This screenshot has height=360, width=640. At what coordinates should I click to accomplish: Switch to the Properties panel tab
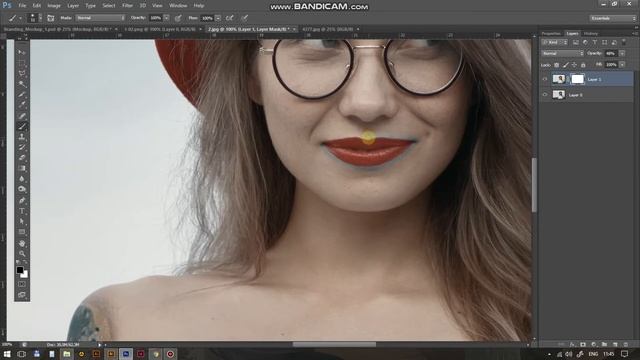(x=551, y=33)
